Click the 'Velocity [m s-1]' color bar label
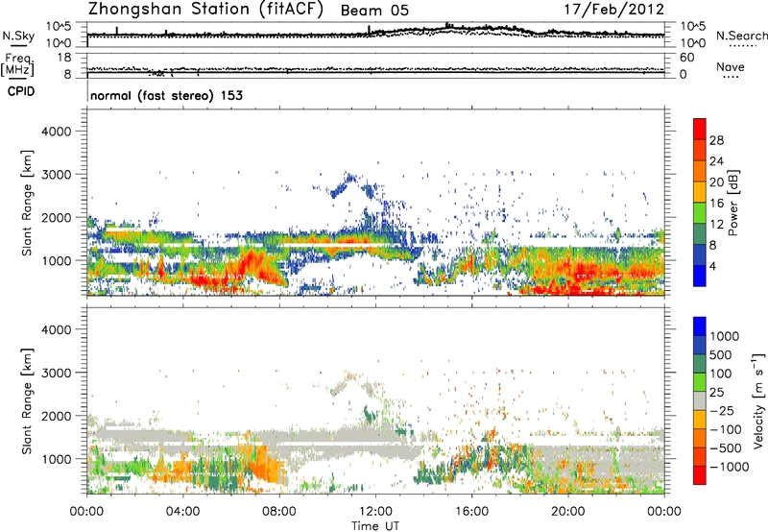768x532 pixels. click(x=758, y=400)
